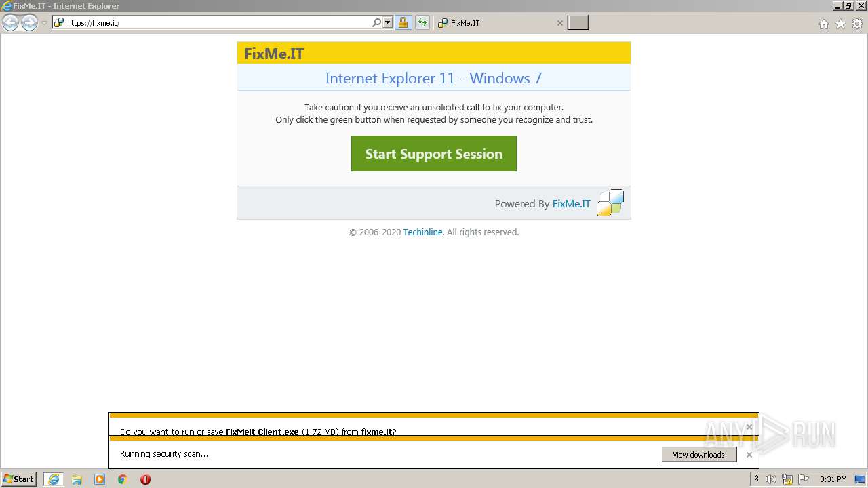Click the Refresh page icon
This screenshot has height=488, width=868.
(x=422, y=22)
